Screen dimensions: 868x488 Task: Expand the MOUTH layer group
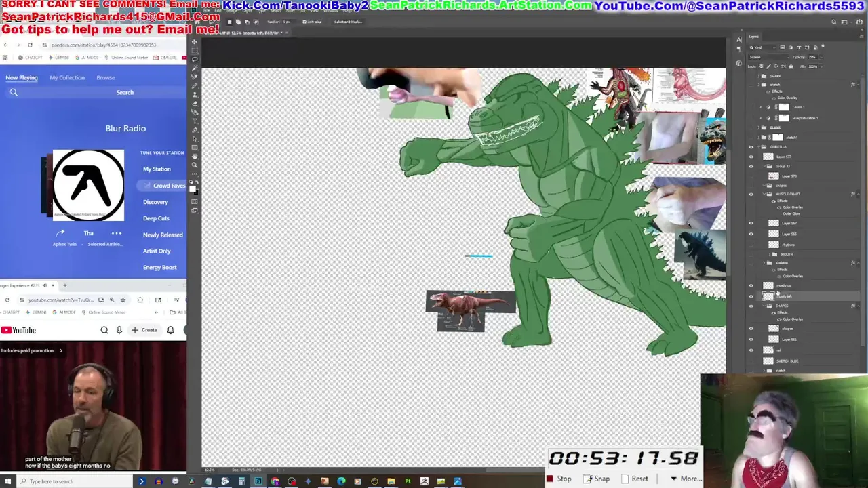pyautogui.click(x=770, y=254)
